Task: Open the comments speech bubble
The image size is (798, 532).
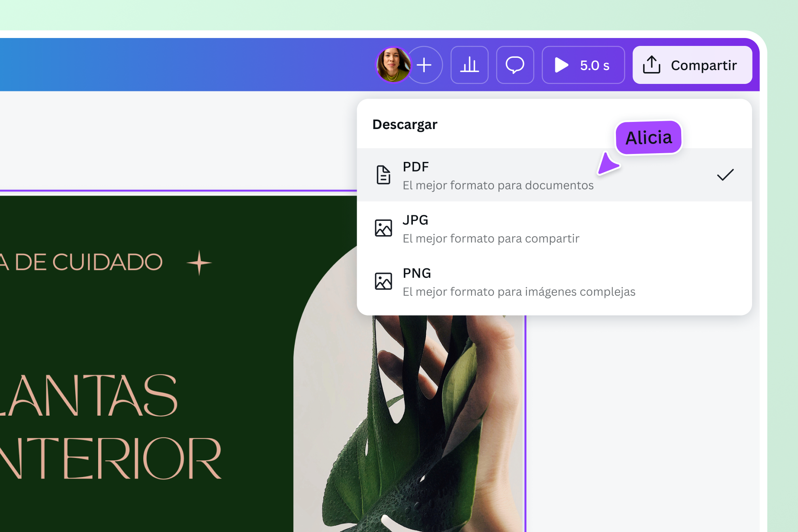Action: coord(515,65)
